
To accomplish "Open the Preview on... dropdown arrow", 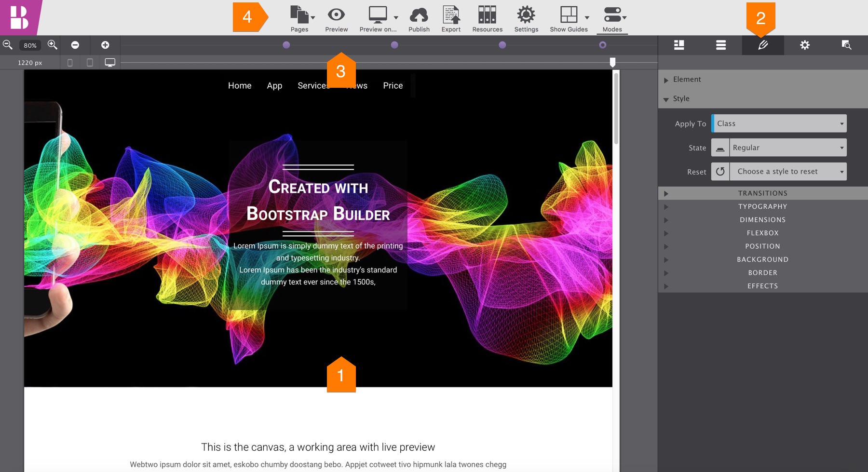I will [x=396, y=18].
